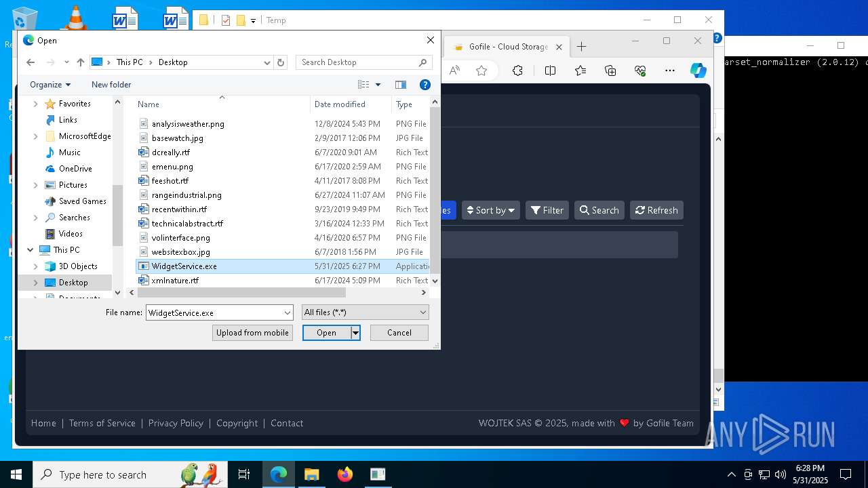This screenshot has width=868, height=488.
Task: Toggle Edge split screen icon
Action: (x=550, y=70)
